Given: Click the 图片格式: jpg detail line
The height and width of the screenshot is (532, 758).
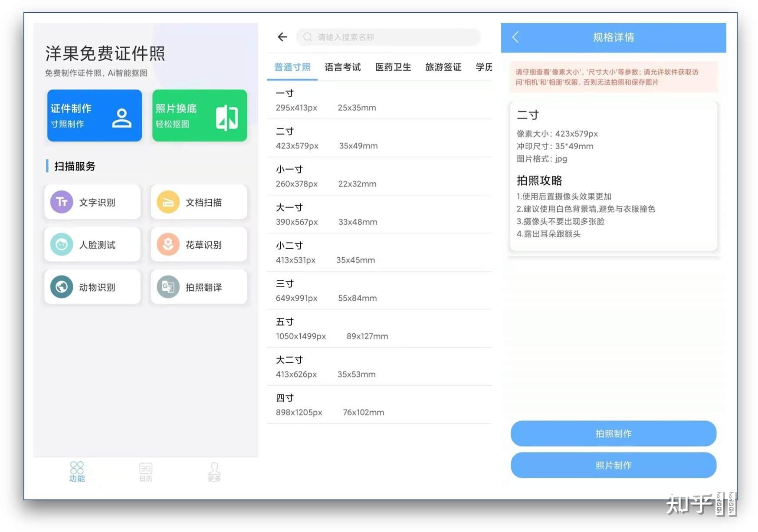Looking at the screenshot, I should (541, 159).
